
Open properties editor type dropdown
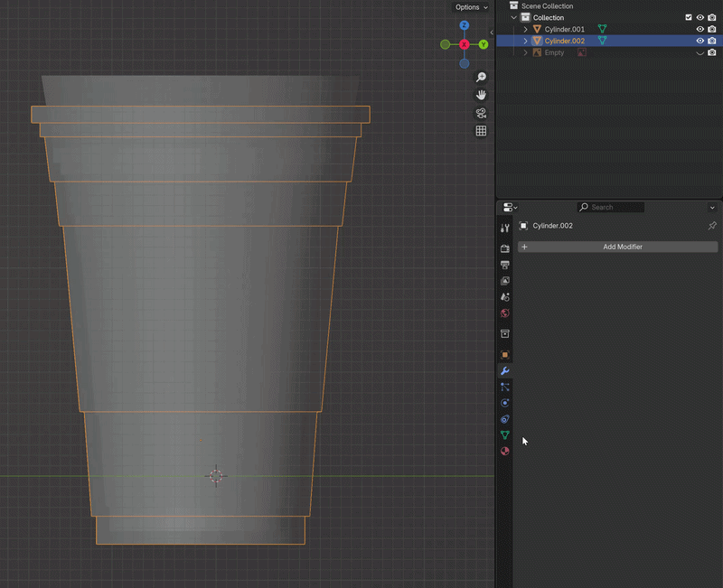click(510, 208)
